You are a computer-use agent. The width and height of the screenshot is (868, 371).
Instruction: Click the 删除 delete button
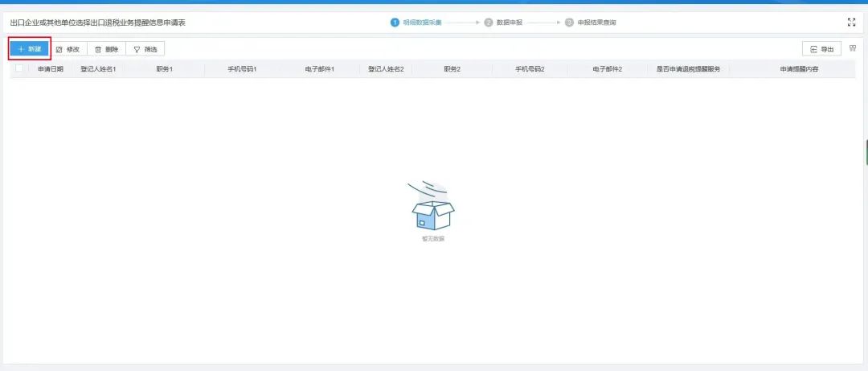(x=106, y=49)
